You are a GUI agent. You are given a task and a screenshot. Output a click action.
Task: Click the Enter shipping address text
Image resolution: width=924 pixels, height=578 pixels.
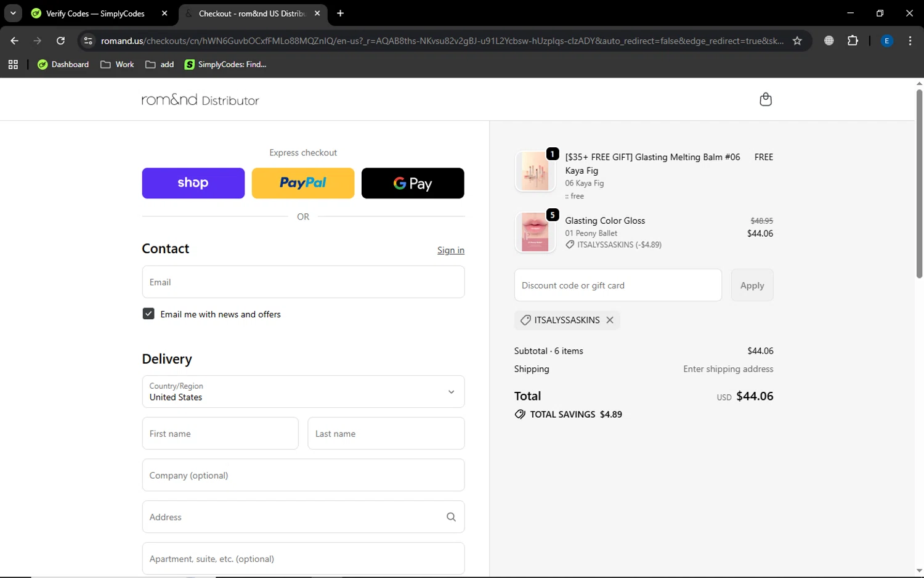[x=728, y=369]
